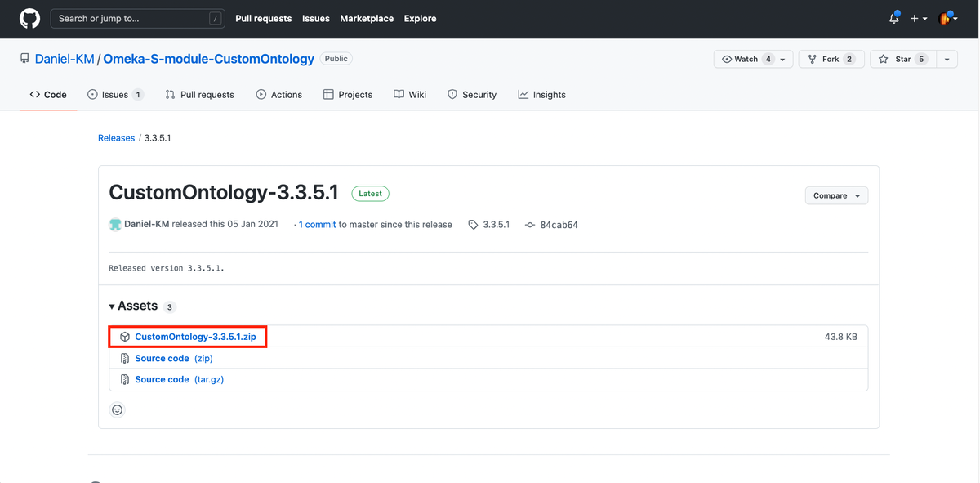This screenshot has width=980, height=483.
Task: Click the Star button
Action: (902, 59)
